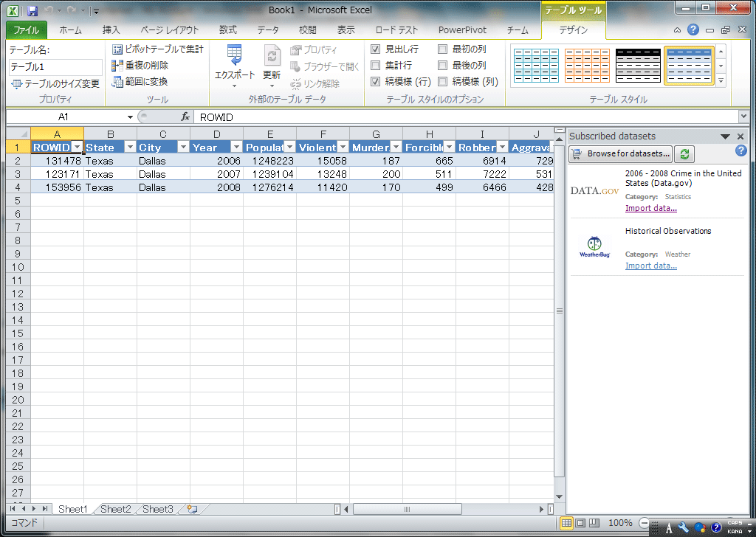Switch to Data (データ) tab
This screenshot has height=537, width=756.
click(x=267, y=30)
